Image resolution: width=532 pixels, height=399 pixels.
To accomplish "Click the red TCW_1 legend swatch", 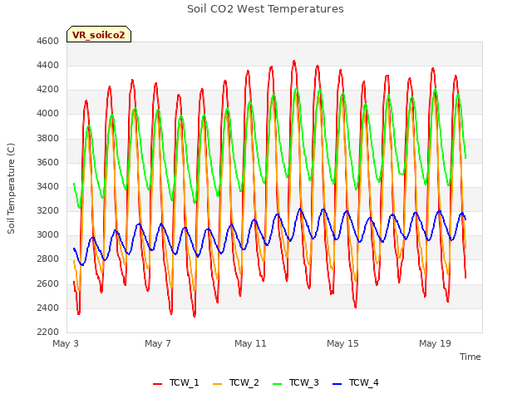I will pyautogui.click(x=157, y=384).
